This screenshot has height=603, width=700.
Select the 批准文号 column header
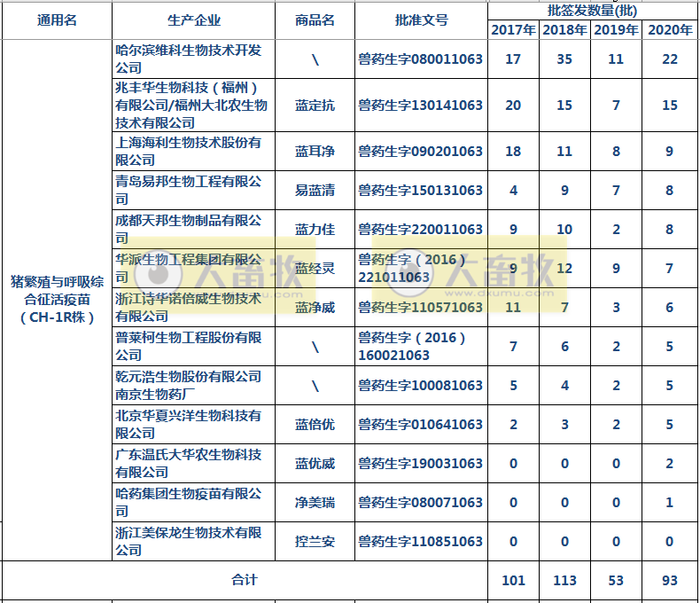[x=421, y=20]
